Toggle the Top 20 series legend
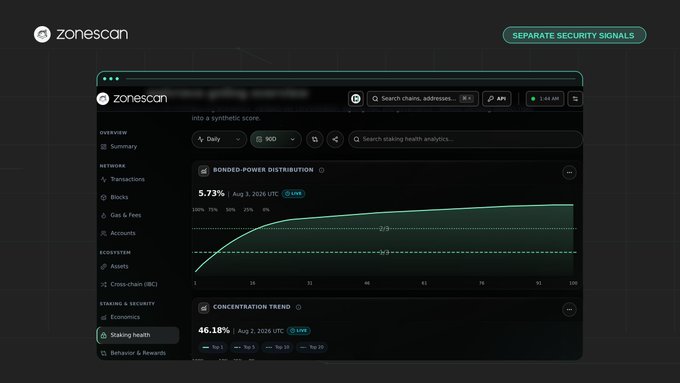680x383 pixels. pos(312,347)
